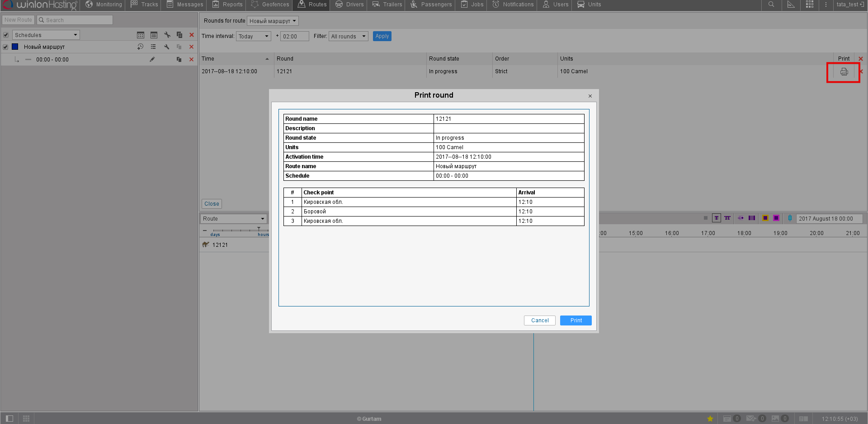Uncheck the Новый маршрут route checkbox
Screen dimensions: 868x424
(x=6, y=47)
